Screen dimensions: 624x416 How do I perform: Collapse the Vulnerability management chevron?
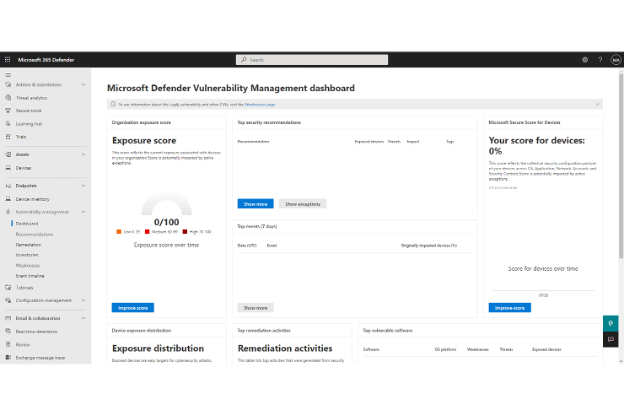click(x=83, y=212)
